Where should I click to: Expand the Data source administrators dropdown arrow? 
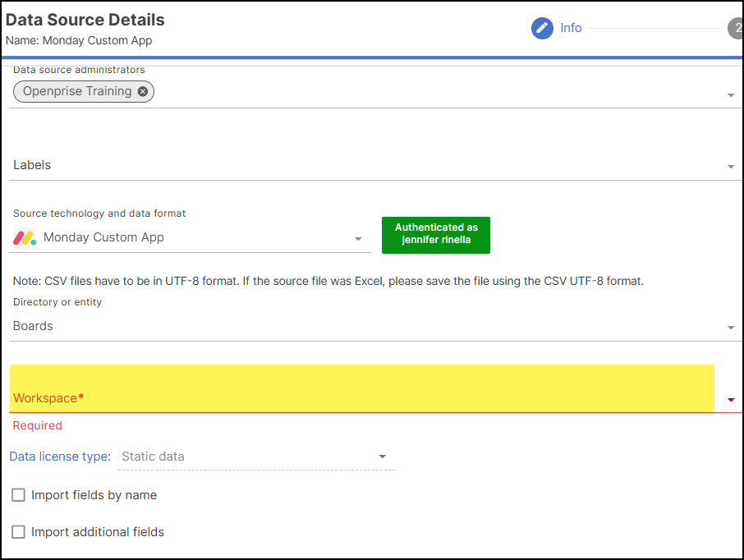tap(731, 95)
